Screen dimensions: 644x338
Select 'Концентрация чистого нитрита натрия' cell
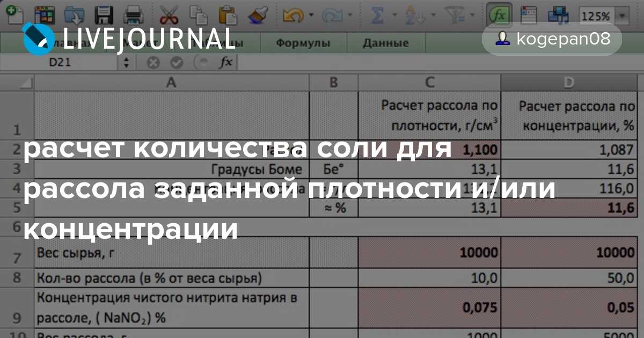point(172,308)
